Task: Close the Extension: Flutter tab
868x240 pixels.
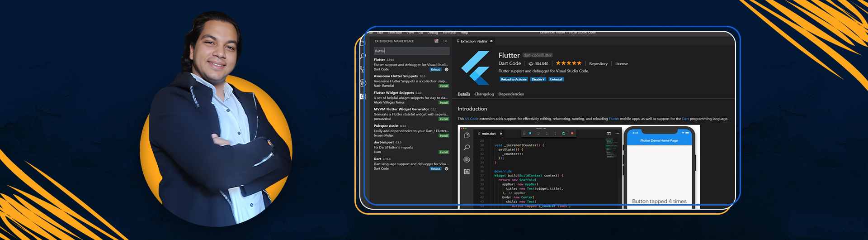Action: (491, 41)
